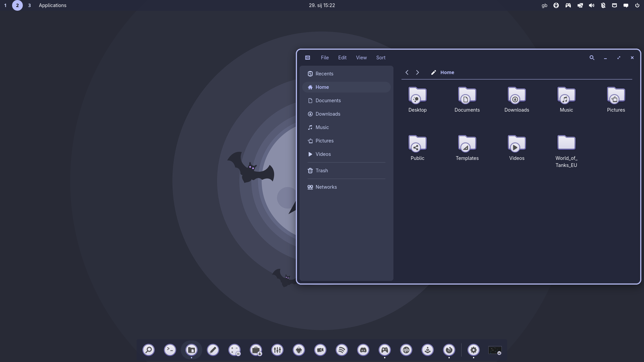Open Recents in the sidebar
This screenshot has width=644, height=362.
(324, 74)
